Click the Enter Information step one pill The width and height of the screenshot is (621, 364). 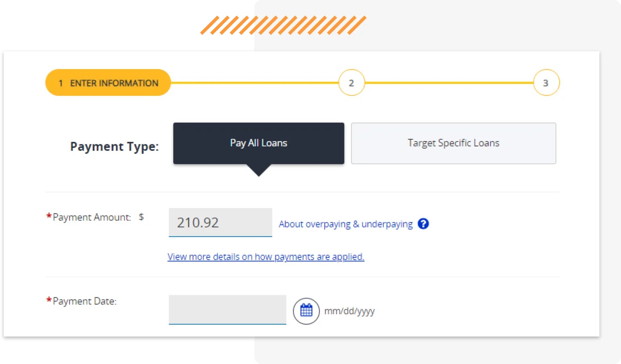108,83
